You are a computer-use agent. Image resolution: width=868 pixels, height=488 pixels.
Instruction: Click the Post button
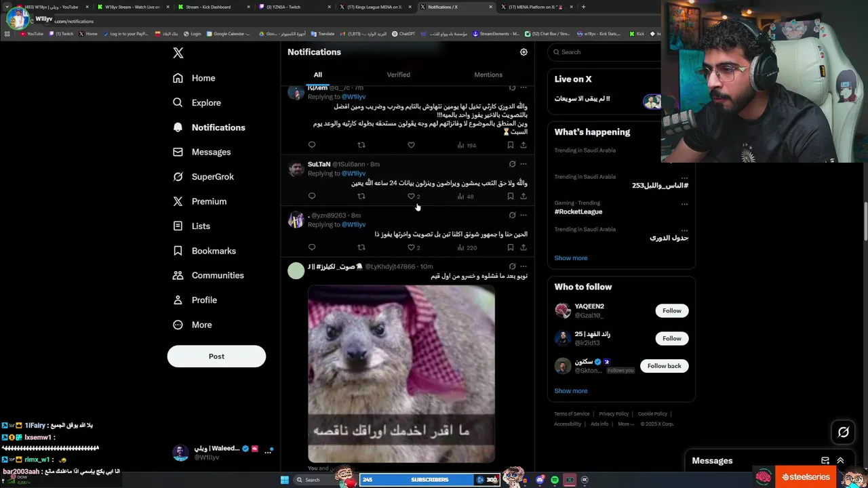[x=216, y=356]
